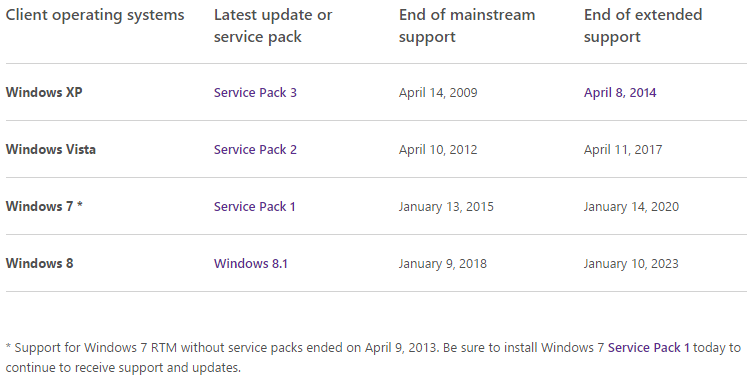Click the January 13, 2015 date
The image size is (755, 380).
446,207
